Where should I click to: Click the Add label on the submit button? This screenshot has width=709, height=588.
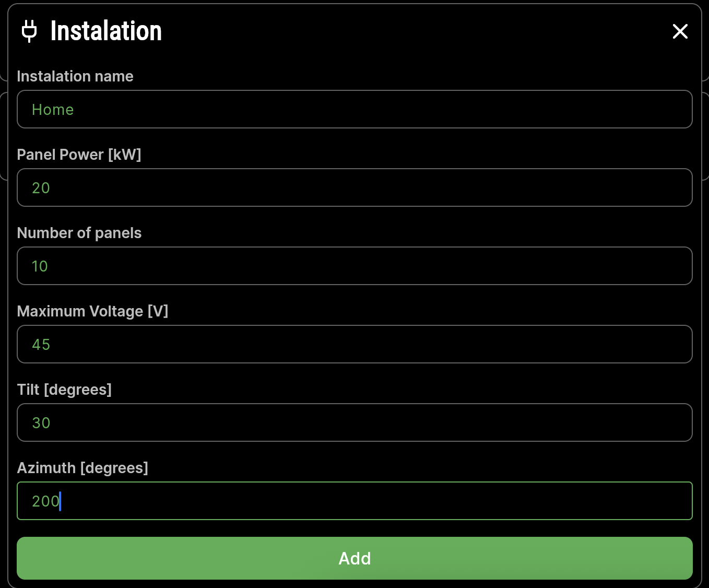click(354, 558)
